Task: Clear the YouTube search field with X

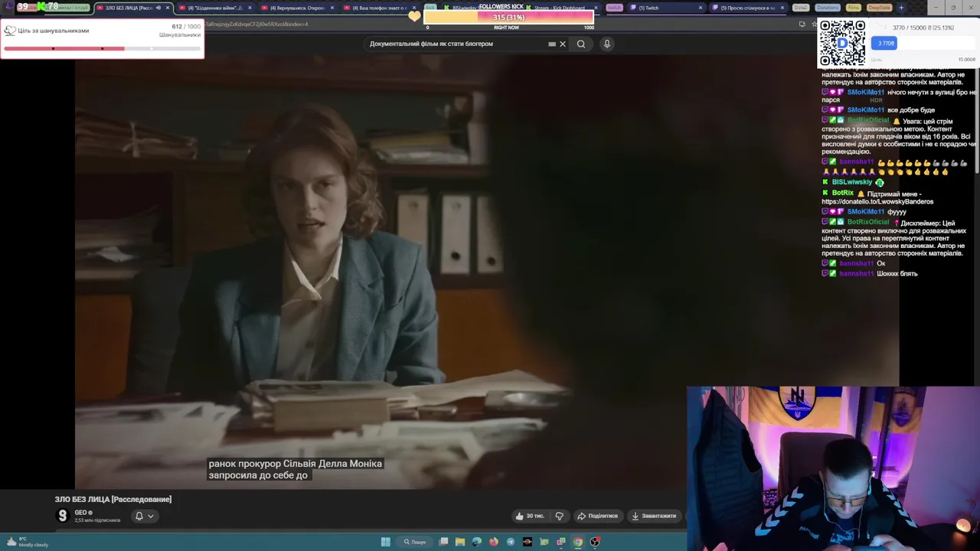Action: (x=563, y=44)
